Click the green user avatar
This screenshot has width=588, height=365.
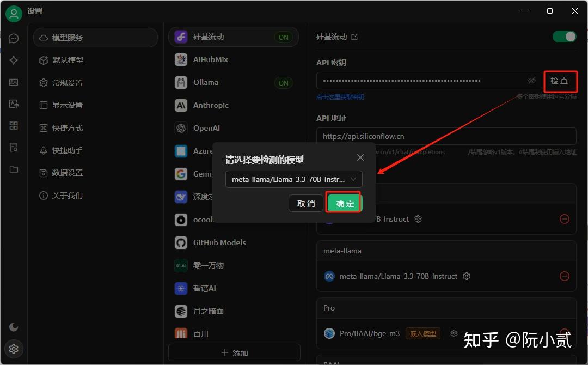coord(14,14)
